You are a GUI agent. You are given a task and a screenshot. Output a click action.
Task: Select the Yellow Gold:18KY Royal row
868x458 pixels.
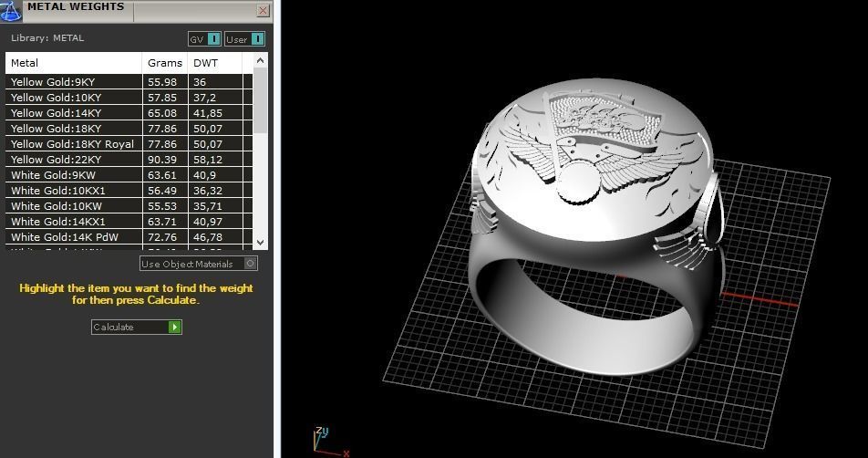tap(129, 144)
